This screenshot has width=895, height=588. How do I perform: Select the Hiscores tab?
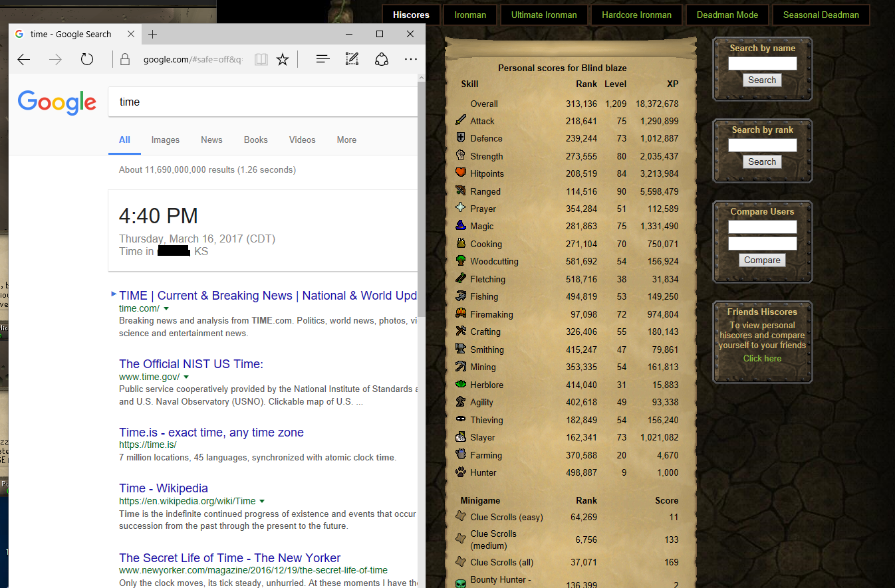point(411,15)
